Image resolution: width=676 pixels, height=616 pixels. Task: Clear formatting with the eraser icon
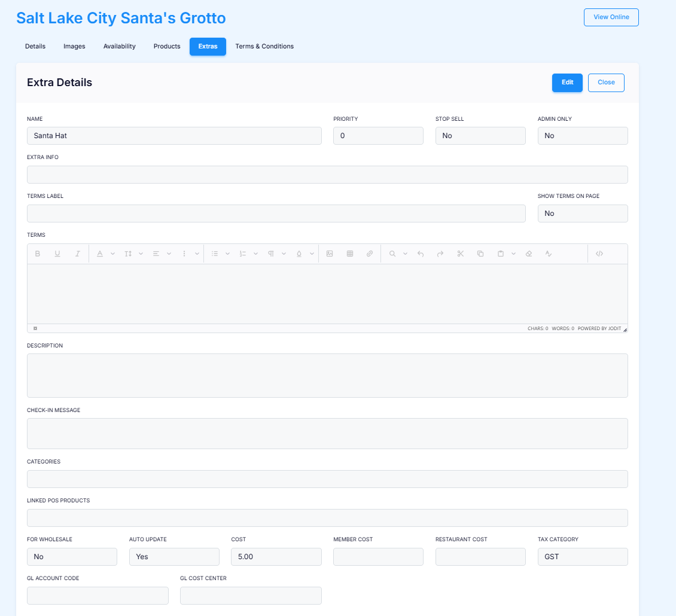[529, 254]
